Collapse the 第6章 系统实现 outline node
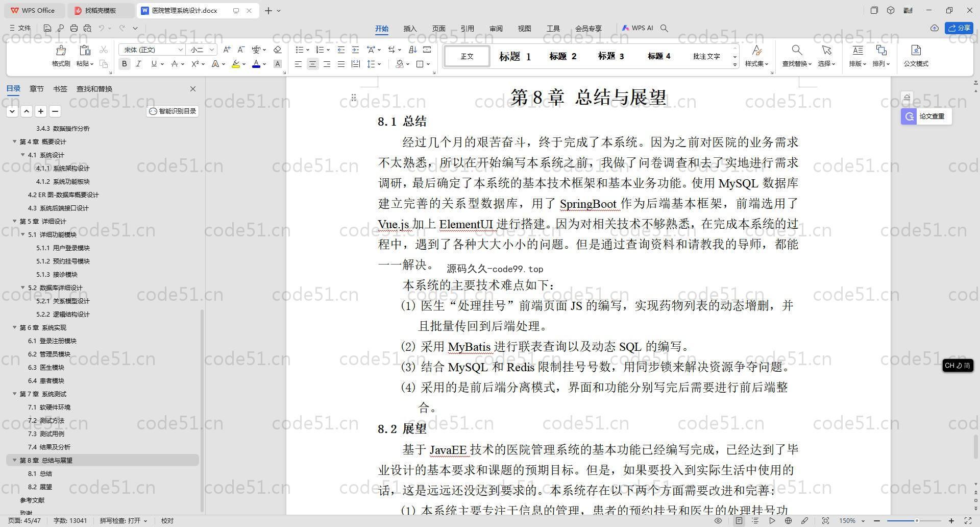 (14, 327)
